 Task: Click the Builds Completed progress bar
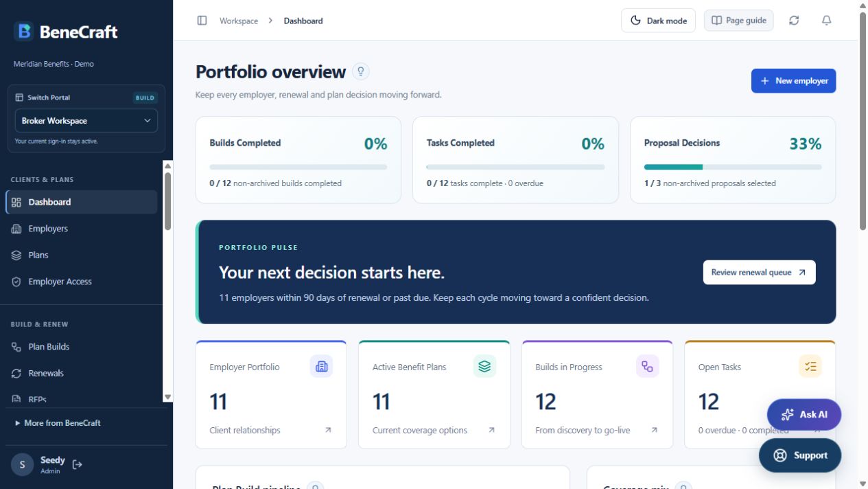(298, 167)
